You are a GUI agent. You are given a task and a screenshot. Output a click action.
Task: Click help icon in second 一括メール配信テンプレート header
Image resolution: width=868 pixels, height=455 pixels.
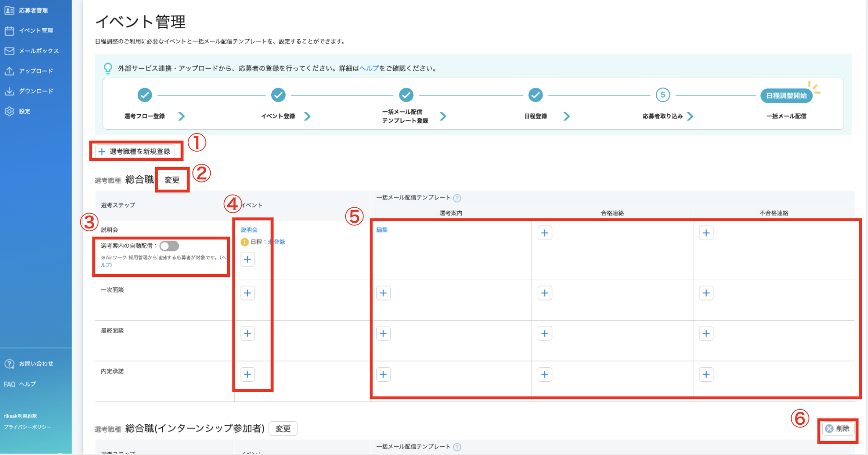457,447
